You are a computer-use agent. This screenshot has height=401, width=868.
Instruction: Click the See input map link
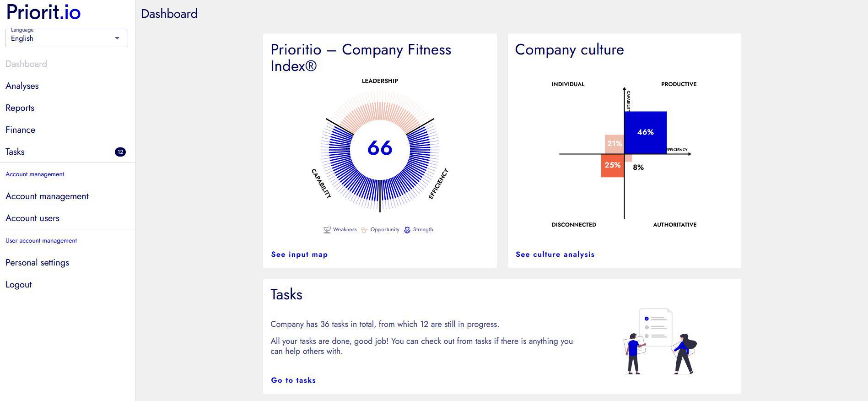point(299,255)
